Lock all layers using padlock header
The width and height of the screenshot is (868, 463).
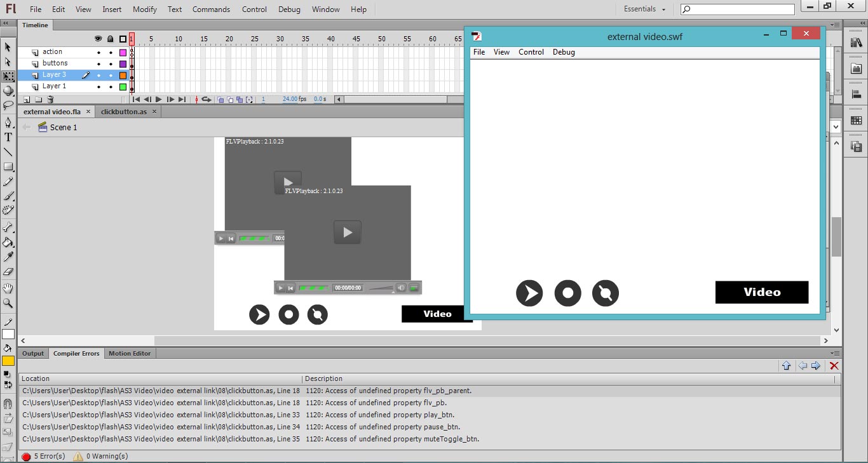pos(111,39)
